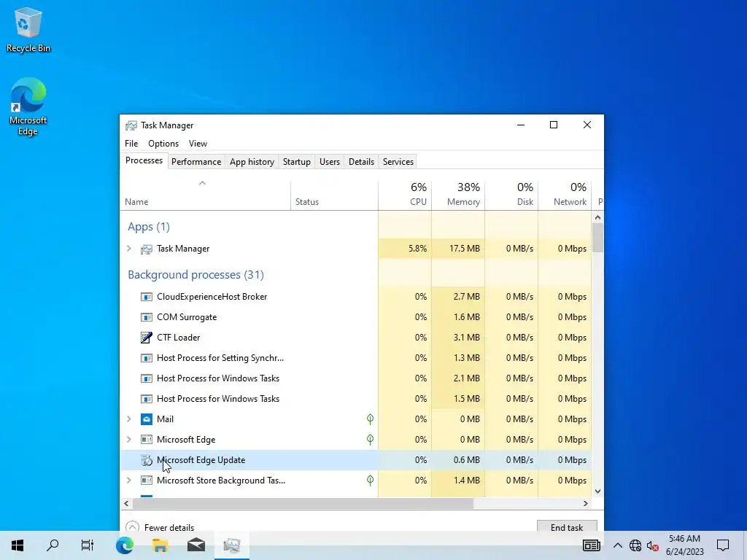Switch to the Startup tab
747x560 pixels.
pos(297,162)
